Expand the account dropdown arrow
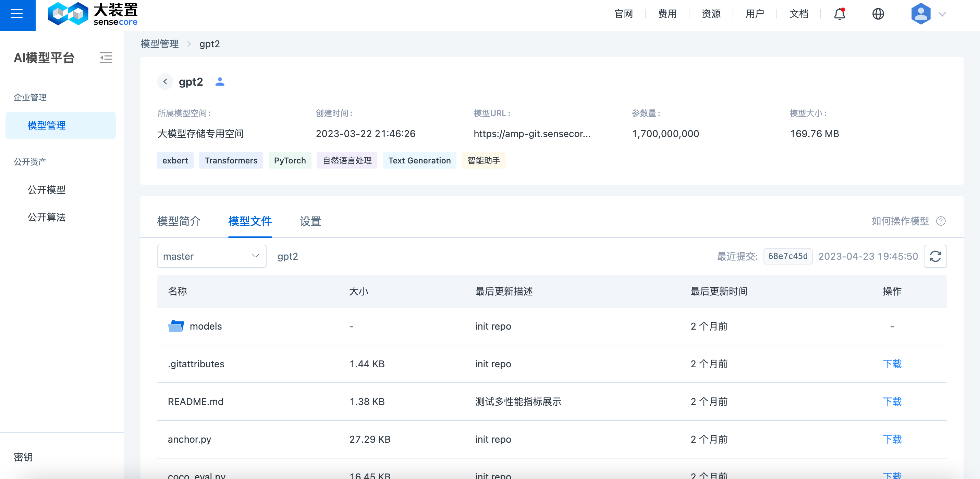This screenshot has height=479, width=980. click(942, 14)
